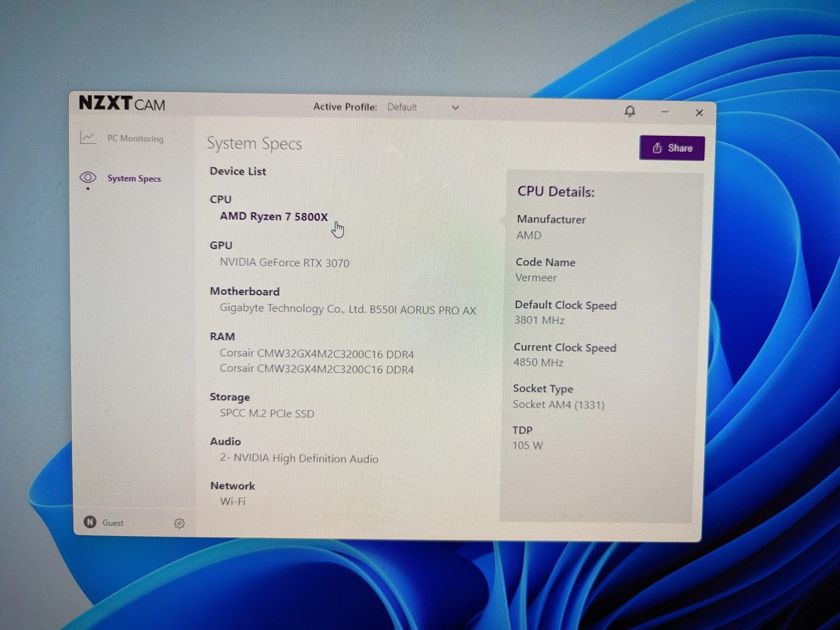This screenshot has height=630, width=840.
Task: Select SPCC M.2 PCIe SSD storage
Action: [267, 413]
